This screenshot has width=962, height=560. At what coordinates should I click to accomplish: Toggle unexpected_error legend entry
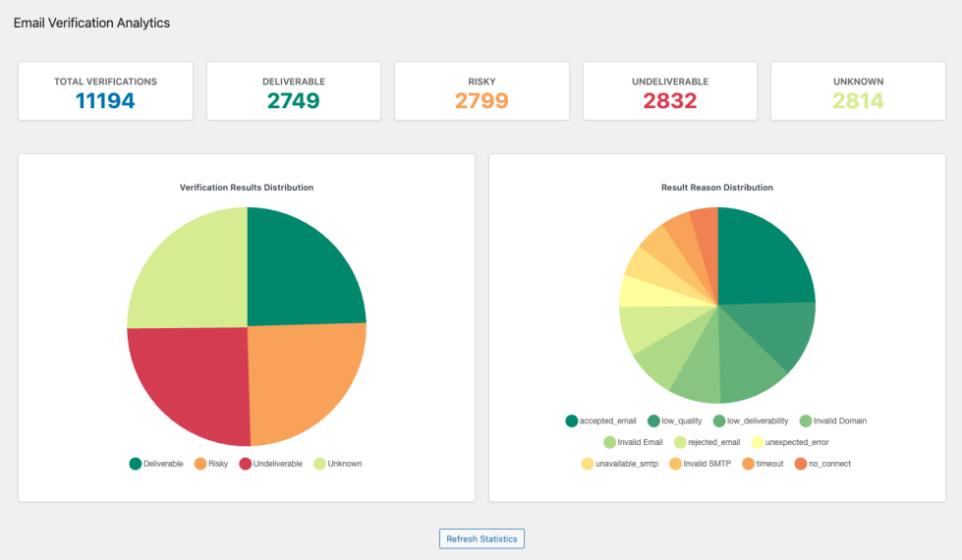click(x=790, y=442)
